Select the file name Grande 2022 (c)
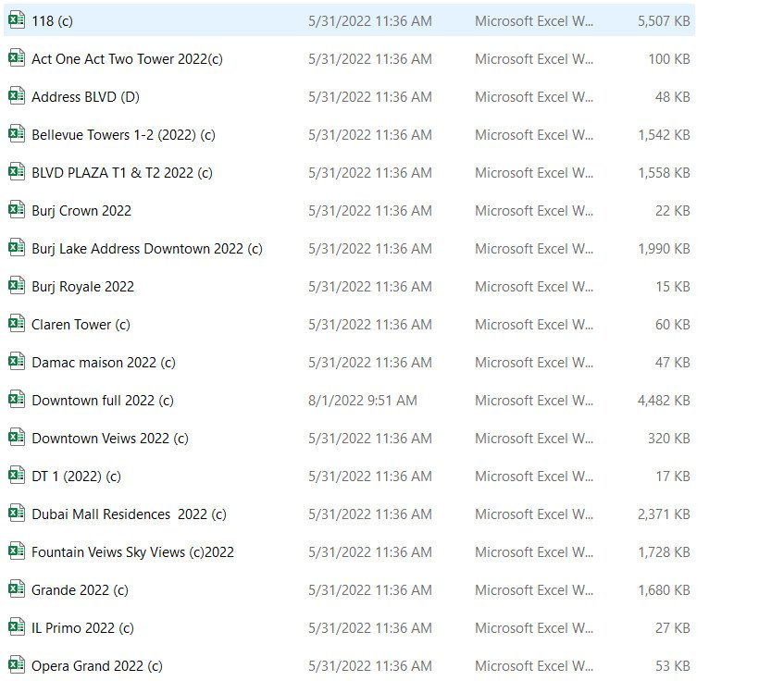Image resolution: width=784 pixels, height=681 pixels. 80,590
